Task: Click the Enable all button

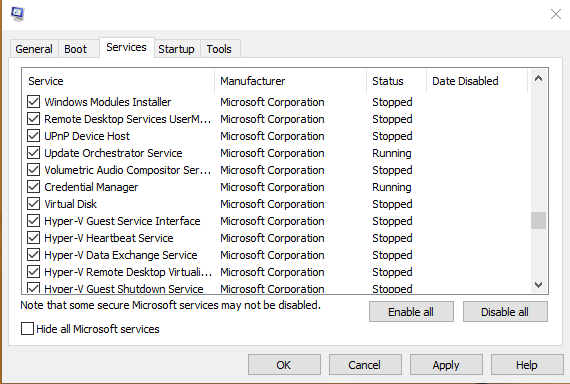Action: 411,312
